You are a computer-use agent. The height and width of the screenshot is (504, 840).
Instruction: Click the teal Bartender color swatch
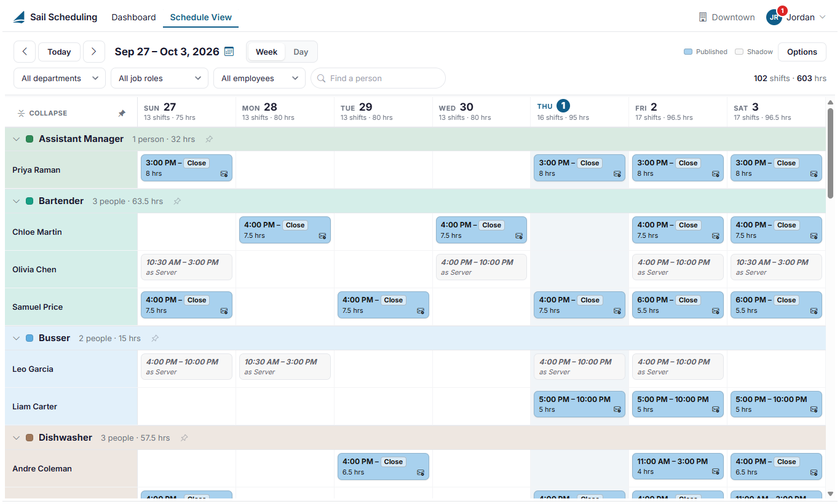(x=30, y=201)
